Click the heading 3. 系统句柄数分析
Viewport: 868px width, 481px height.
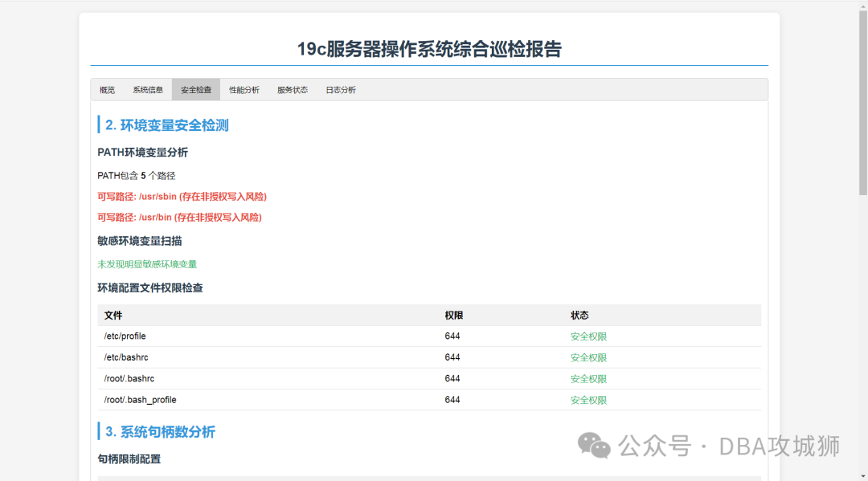click(160, 432)
